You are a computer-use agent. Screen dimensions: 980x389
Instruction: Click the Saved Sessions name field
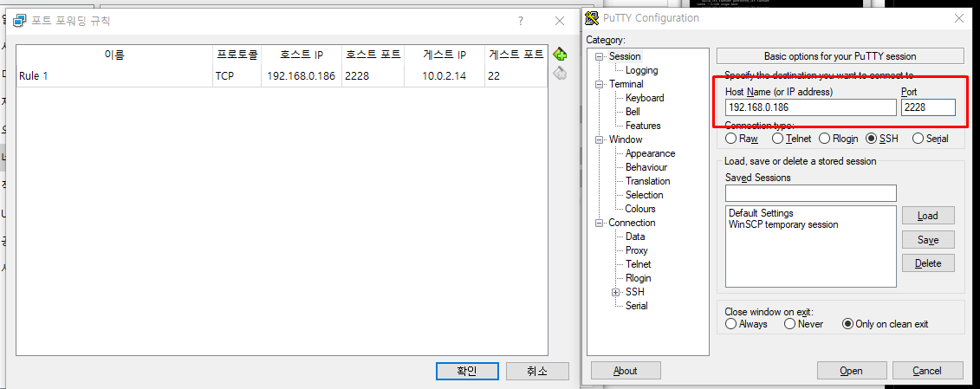pyautogui.click(x=811, y=192)
